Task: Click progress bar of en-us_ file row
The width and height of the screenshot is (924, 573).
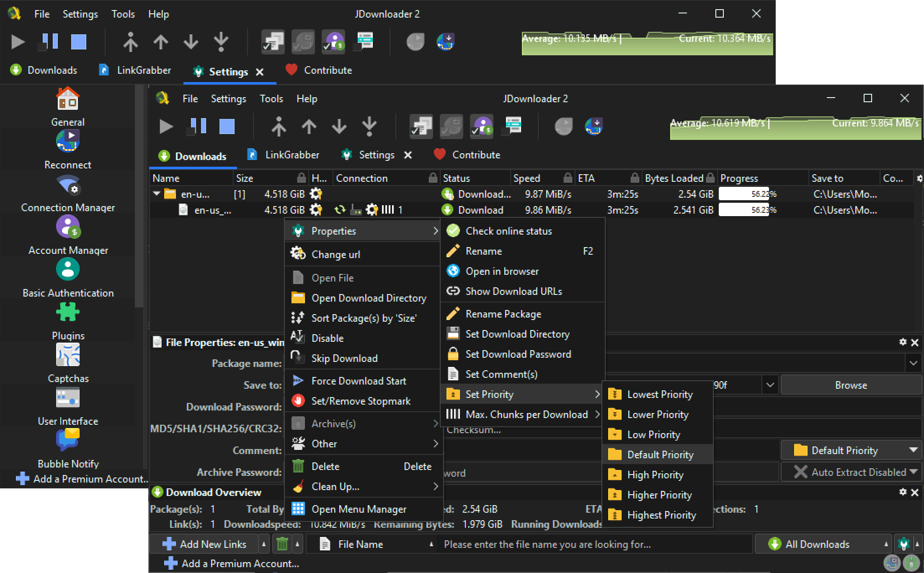Action: tap(762, 210)
